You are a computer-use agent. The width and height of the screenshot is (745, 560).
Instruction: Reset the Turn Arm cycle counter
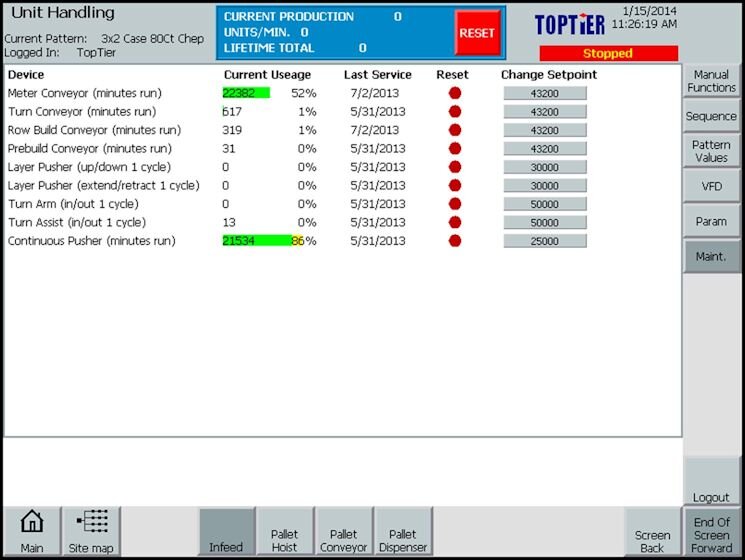point(456,204)
